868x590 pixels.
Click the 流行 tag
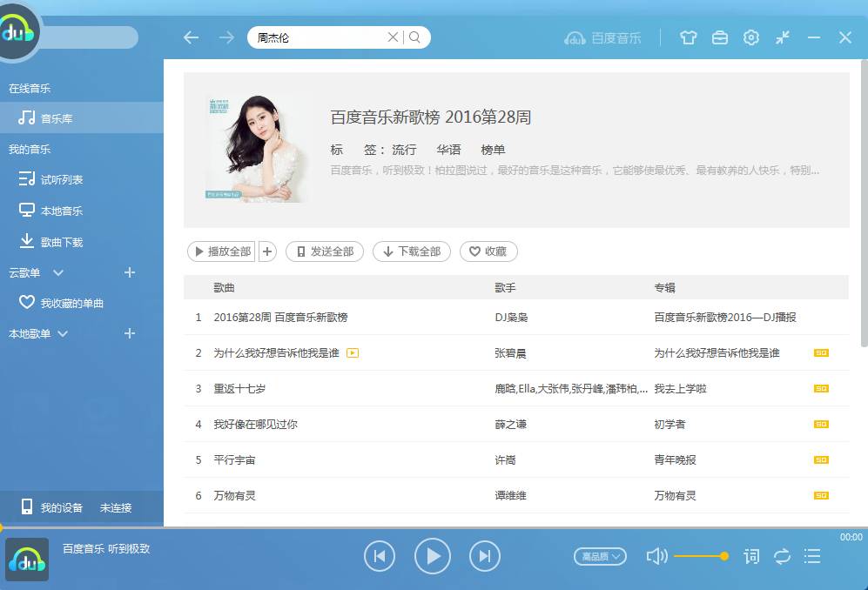tap(404, 150)
